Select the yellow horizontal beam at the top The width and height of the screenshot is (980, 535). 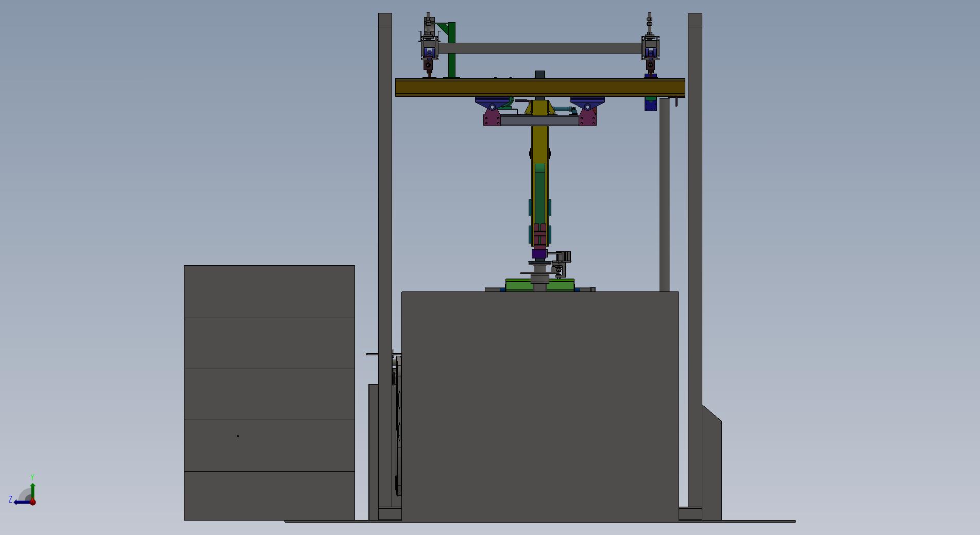click(540, 88)
